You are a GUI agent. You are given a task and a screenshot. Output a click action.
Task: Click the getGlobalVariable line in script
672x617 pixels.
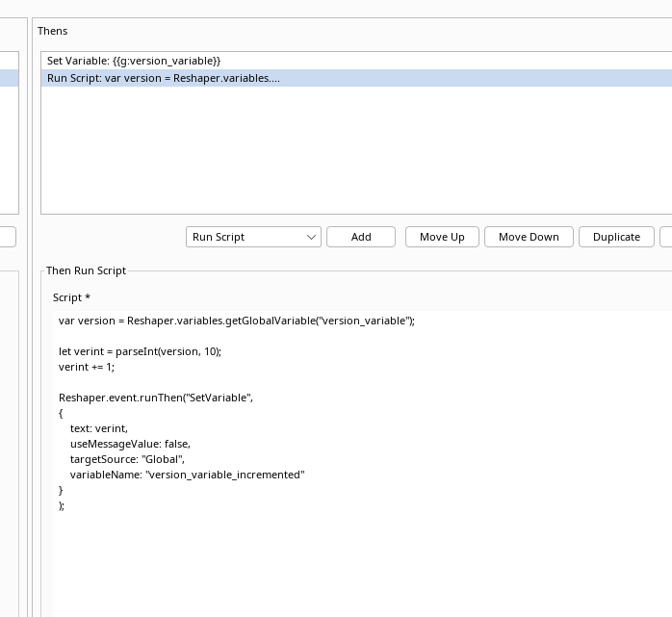(x=237, y=321)
